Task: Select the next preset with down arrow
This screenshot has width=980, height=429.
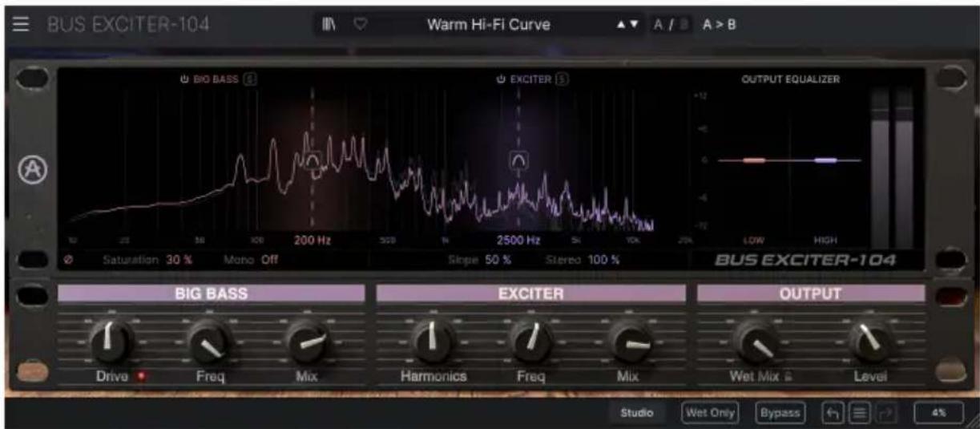Action: click(x=634, y=25)
